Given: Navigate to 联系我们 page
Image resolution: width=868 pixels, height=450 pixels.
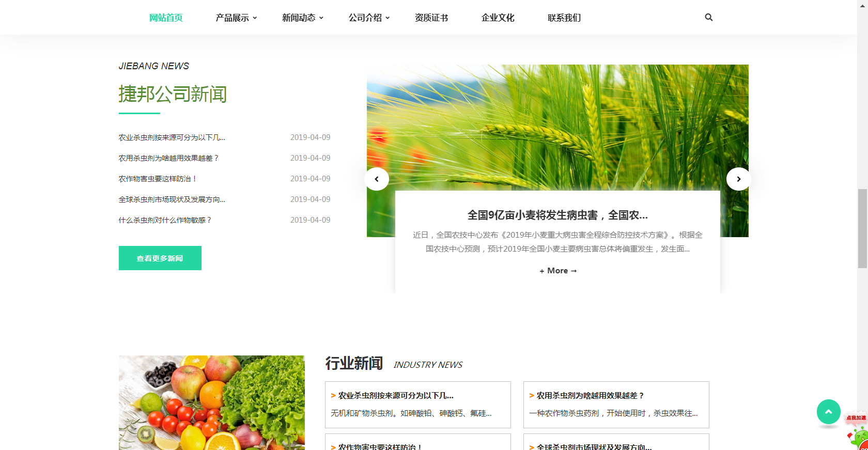Looking at the screenshot, I should [564, 18].
